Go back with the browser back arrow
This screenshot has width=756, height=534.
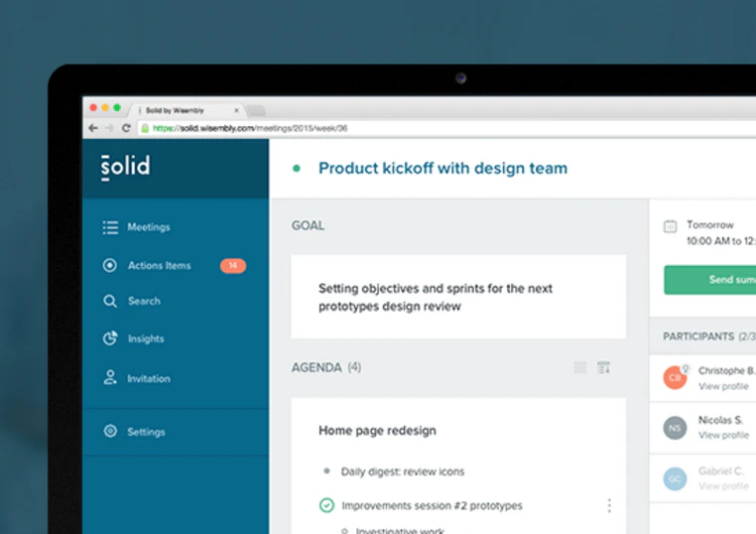coord(93,128)
